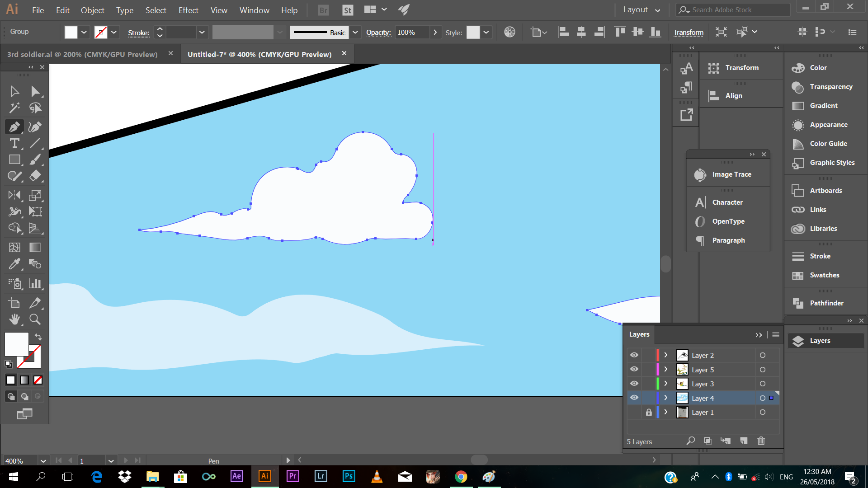Screen dimensions: 868x488
Task: Activate the Hand tool
Action: (14, 319)
